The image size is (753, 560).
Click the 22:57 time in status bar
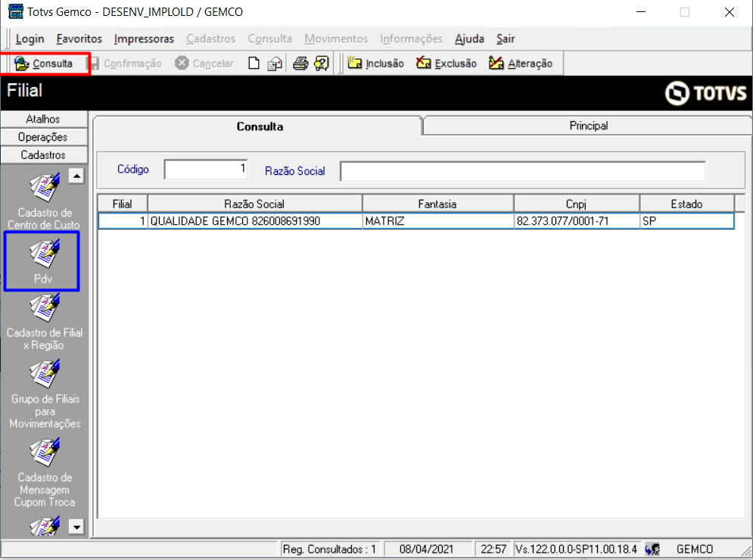point(493,549)
